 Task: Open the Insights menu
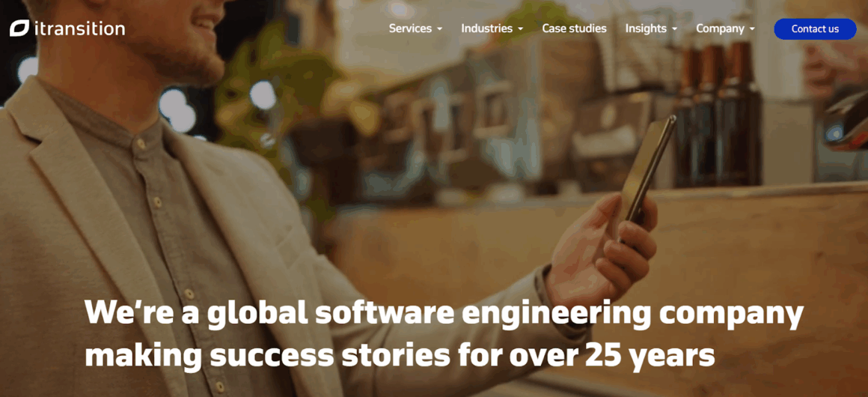click(x=646, y=28)
